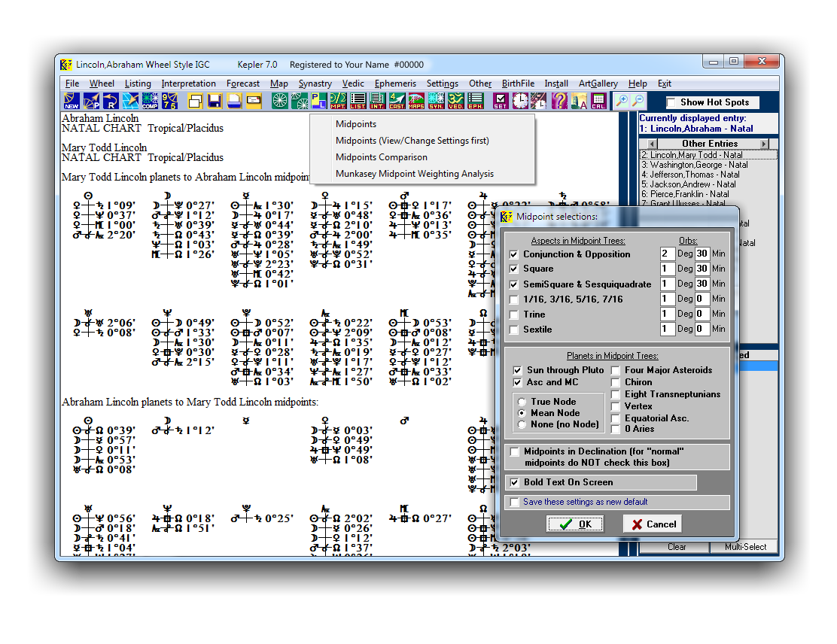Check the Chiron checkbox
Image resolution: width=837 pixels, height=644 pixels.
click(x=616, y=382)
